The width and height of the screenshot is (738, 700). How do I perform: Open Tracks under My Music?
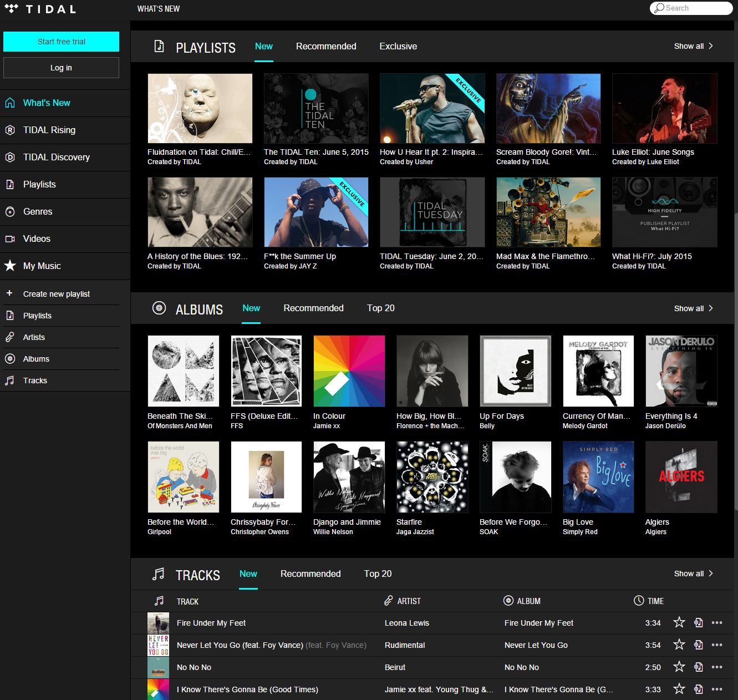[61, 381]
